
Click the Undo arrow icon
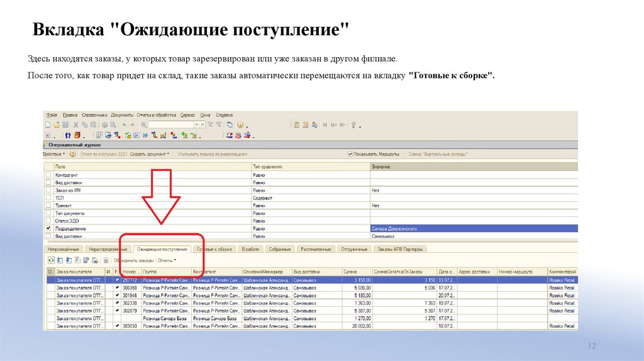tap(125, 125)
